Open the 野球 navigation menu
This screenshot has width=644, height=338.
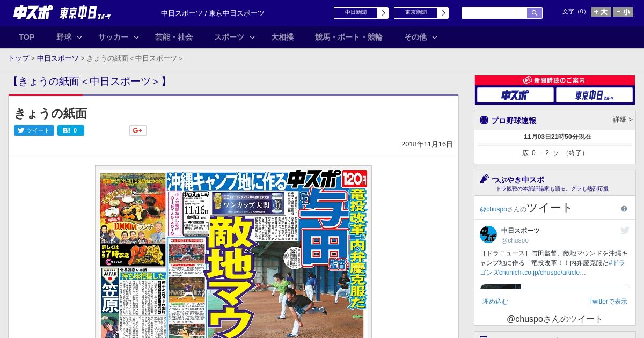point(64,37)
